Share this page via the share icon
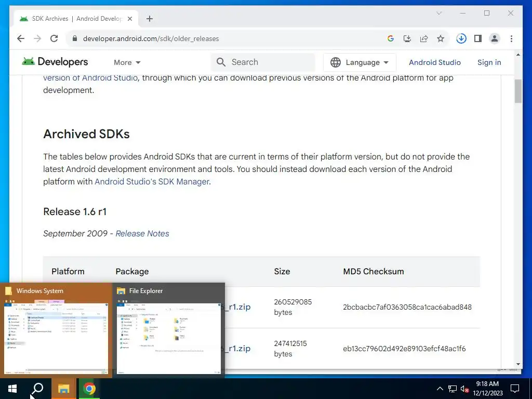The width and height of the screenshot is (532, 399). 424,38
